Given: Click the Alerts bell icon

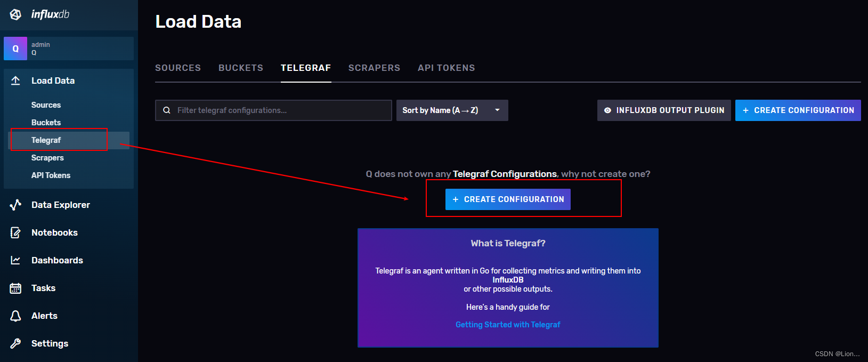Looking at the screenshot, I should [x=15, y=316].
